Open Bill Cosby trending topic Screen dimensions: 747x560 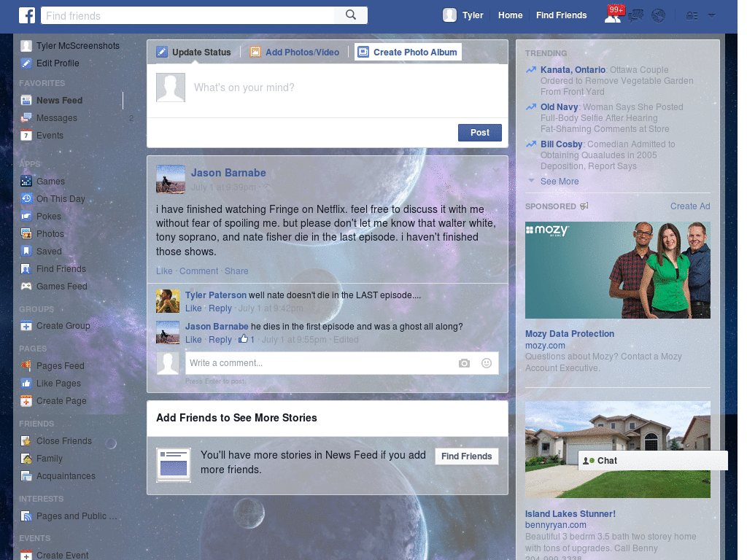click(561, 144)
